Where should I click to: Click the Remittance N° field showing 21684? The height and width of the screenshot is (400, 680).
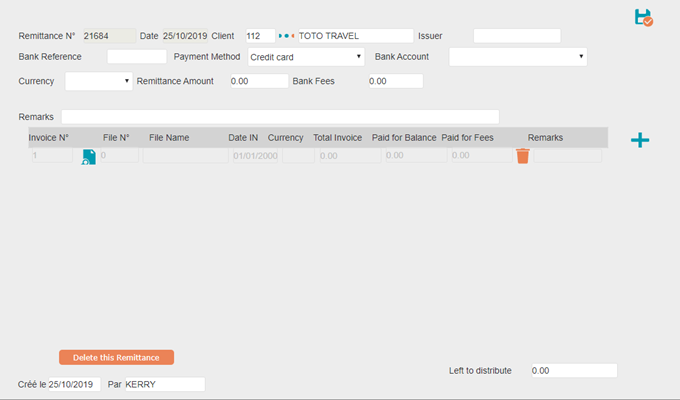pos(109,36)
